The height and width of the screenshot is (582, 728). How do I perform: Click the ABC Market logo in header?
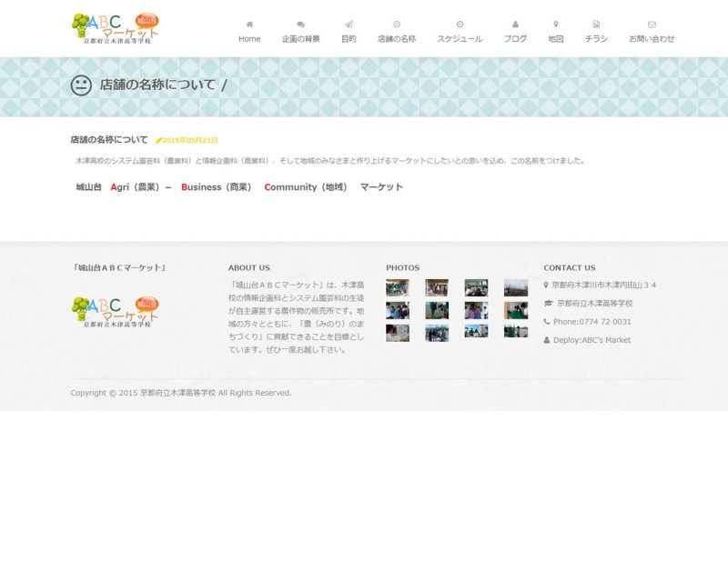click(x=115, y=28)
